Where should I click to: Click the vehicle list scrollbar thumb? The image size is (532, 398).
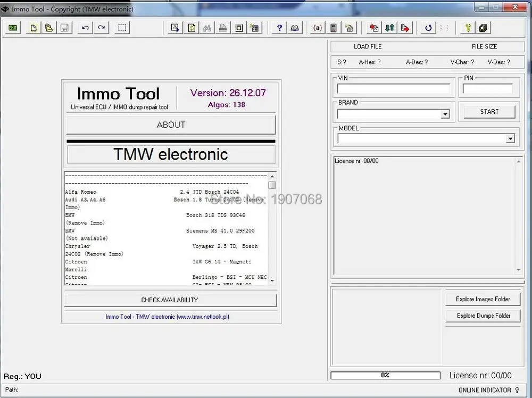(x=272, y=185)
